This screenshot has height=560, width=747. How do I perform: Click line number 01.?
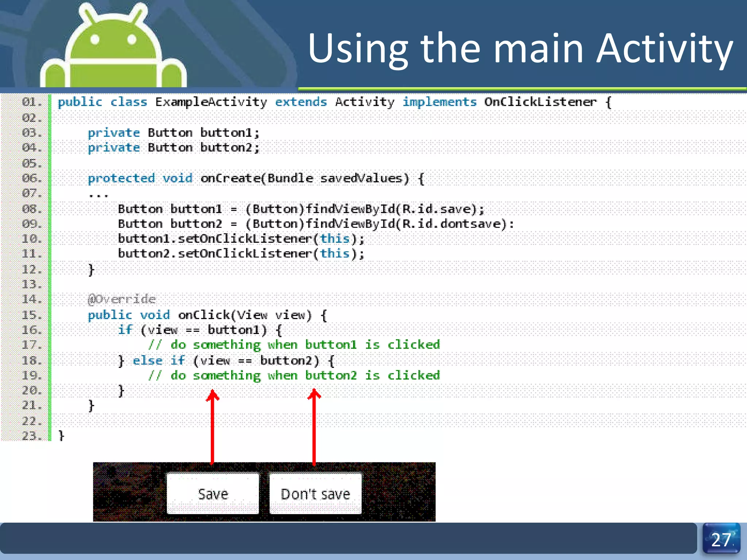point(32,102)
